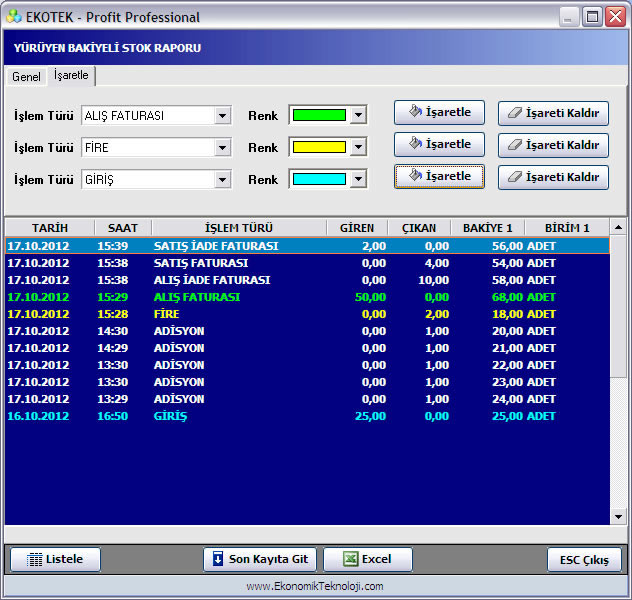Select the cyan GİRİŞ row dated 16.10.2012

[308, 416]
